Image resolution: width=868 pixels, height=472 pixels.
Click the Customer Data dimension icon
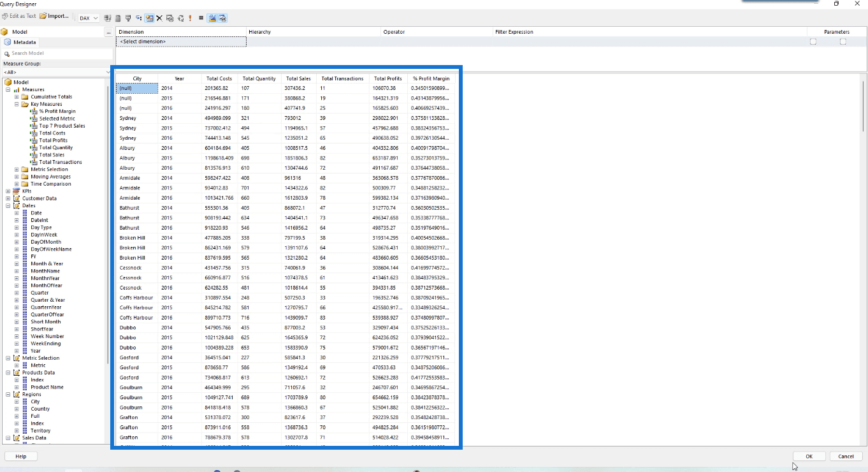coord(17,198)
